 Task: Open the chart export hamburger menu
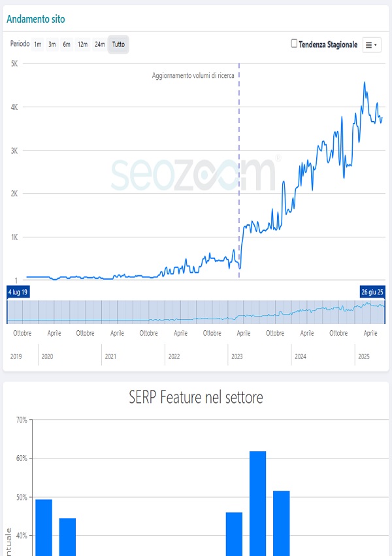(x=371, y=44)
